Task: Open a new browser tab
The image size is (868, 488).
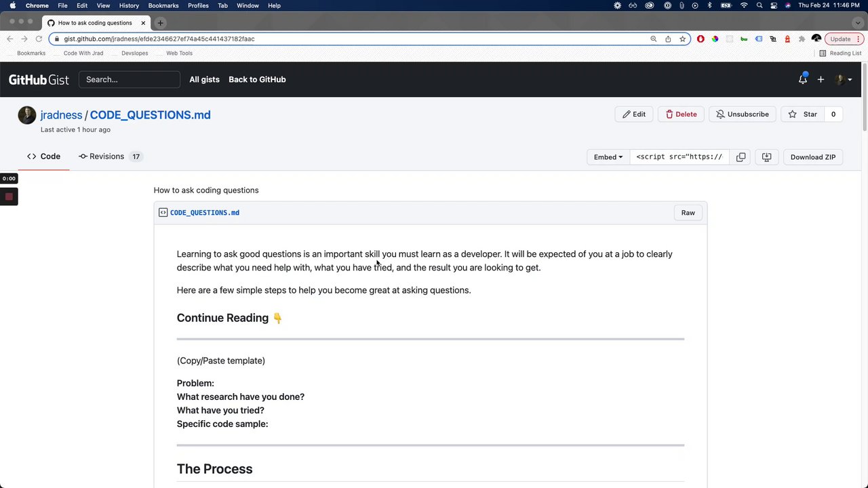Action: tap(160, 23)
